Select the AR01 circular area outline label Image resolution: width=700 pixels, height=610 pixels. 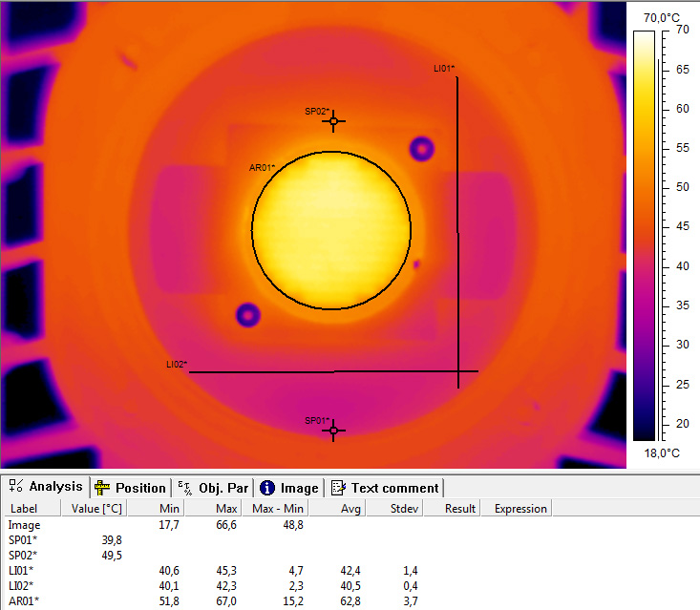[262, 168]
